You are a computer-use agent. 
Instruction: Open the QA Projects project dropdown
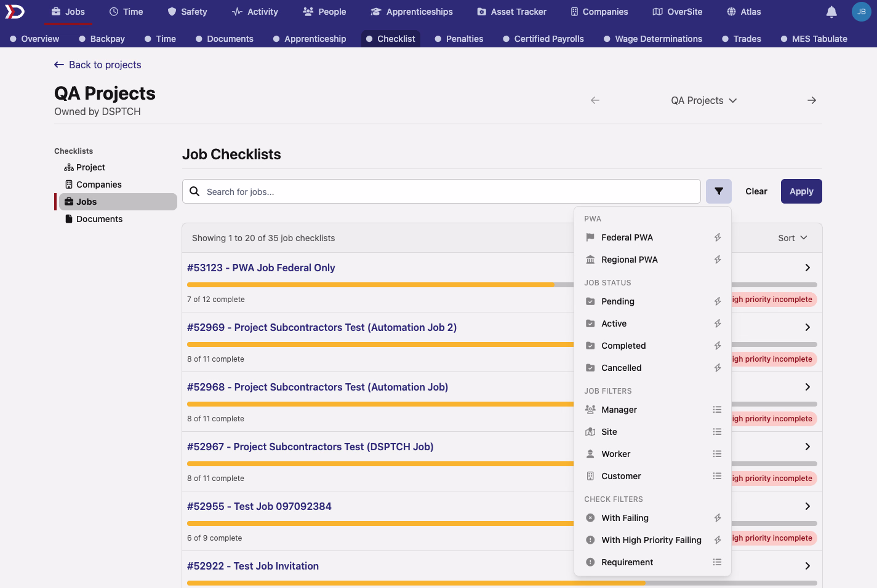coord(703,100)
